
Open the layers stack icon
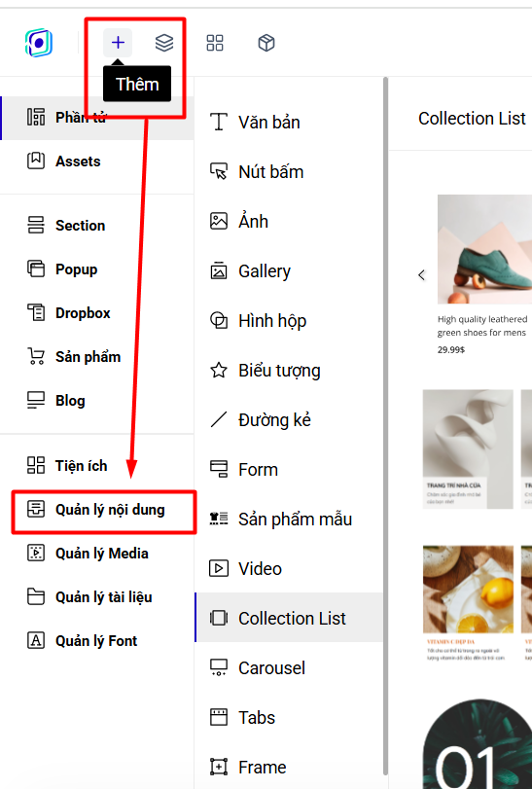point(164,43)
